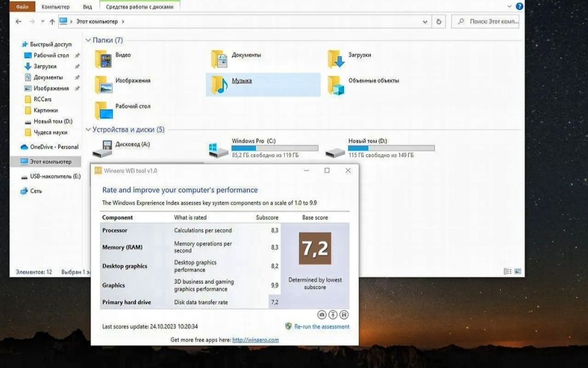
Task: Select the Видео folder icon
Action: [x=103, y=59]
